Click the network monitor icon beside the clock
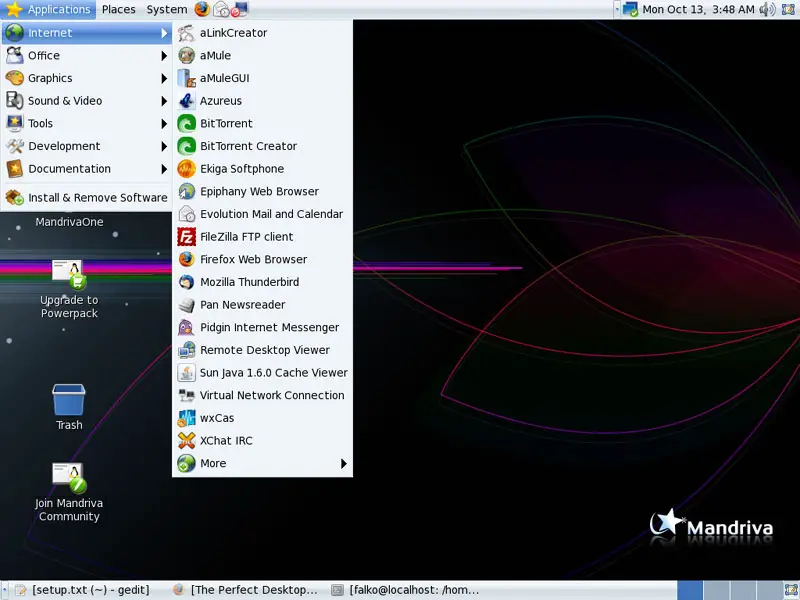 pyautogui.click(x=630, y=9)
